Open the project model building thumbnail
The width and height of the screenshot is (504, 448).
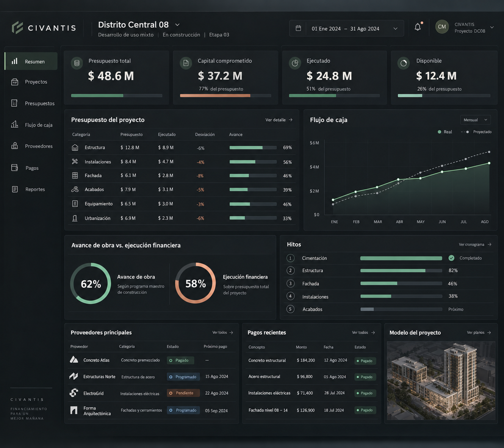click(441, 381)
